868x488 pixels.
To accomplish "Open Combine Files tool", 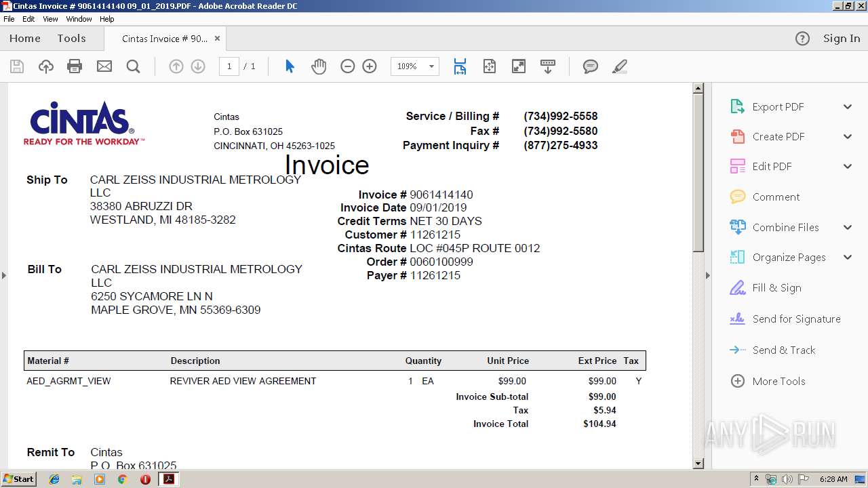I will tap(785, 228).
